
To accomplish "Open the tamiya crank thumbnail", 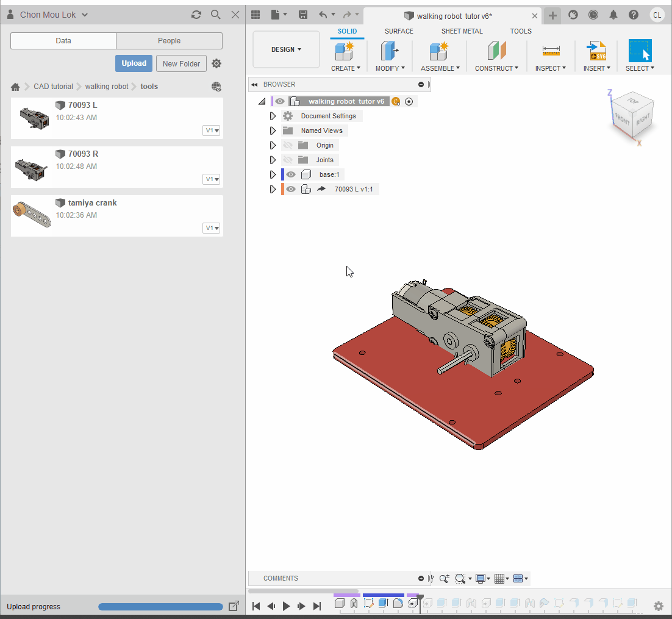I will 32,214.
